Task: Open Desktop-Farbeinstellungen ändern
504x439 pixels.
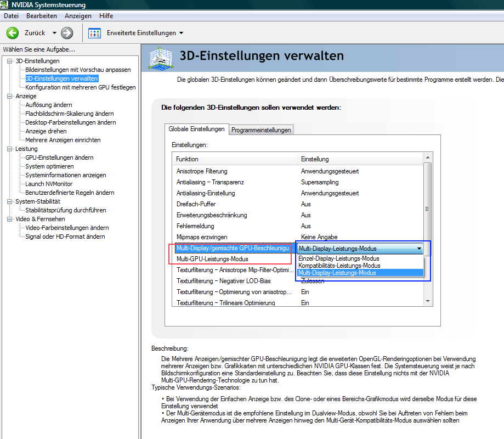Action: [70, 122]
